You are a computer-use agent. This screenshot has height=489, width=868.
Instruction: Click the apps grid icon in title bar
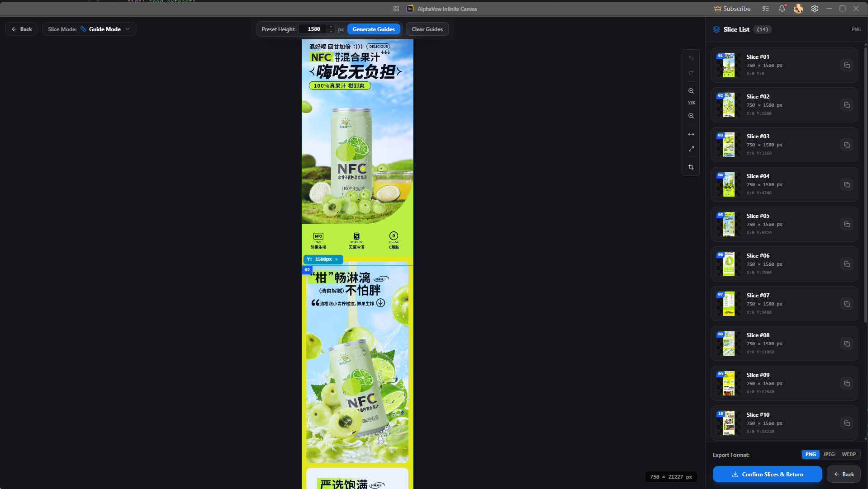396,9
